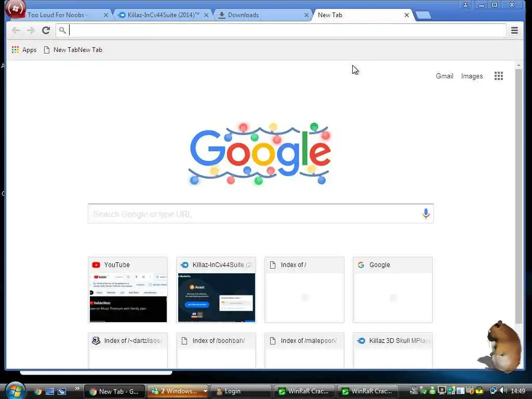Open the Google most-visited tile

click(393, 290)
